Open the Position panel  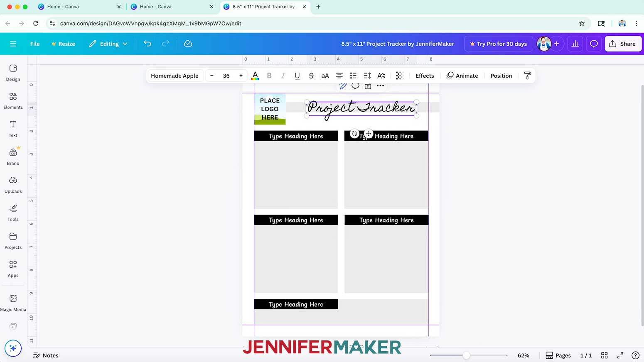[501, 76]
